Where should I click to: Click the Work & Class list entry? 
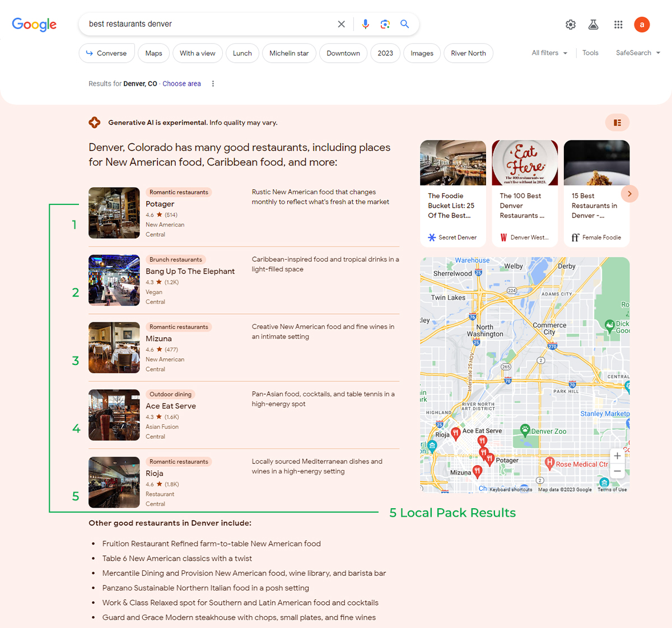[240, 603]
